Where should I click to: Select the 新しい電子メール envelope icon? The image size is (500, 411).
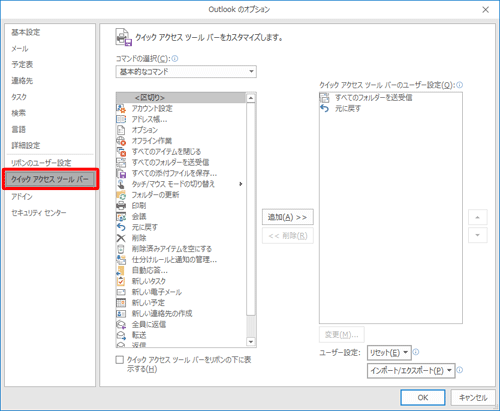(x=121, y=292)
